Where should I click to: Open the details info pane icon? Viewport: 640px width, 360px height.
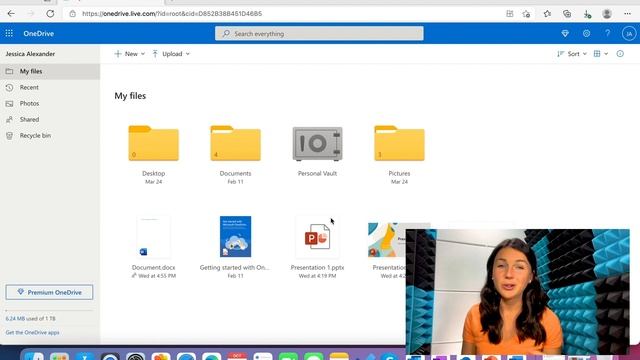pos(620,53)
